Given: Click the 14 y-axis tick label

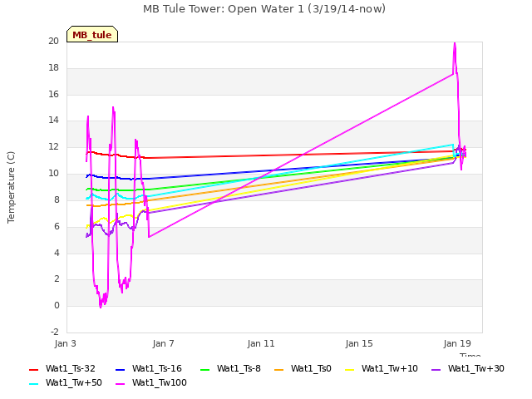Looking at the screenshot, I should point(53,120).
